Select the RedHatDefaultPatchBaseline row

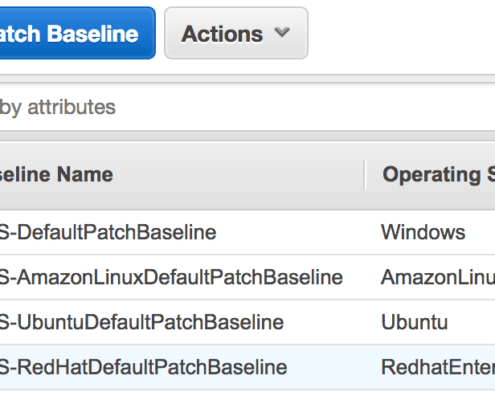[x=247, y=367]
